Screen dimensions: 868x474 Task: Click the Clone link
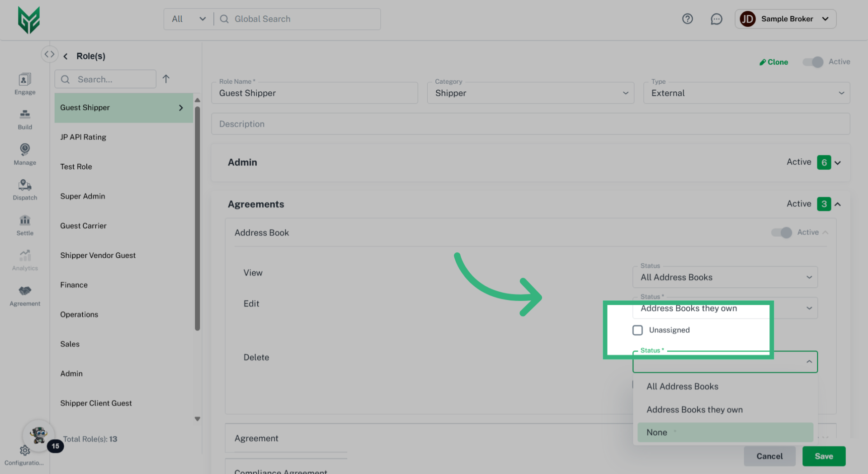click(774, 62)
